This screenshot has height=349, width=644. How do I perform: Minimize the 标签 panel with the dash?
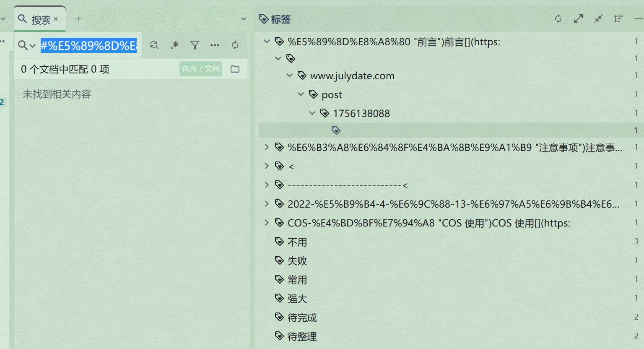coord(639,19)
